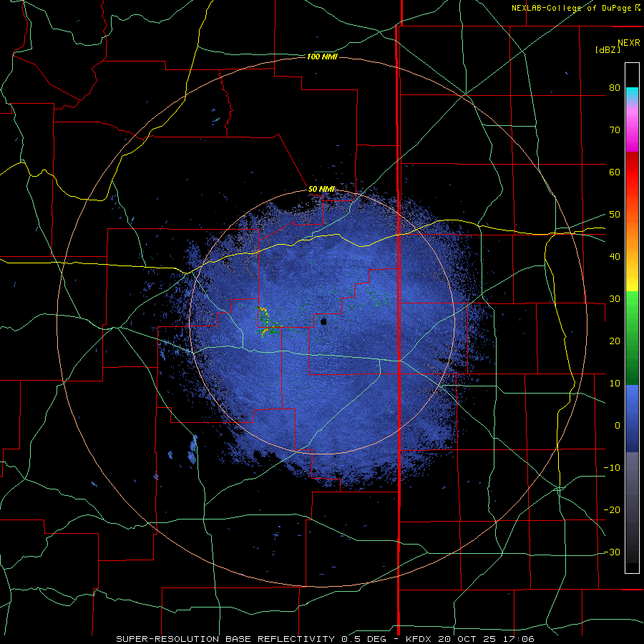This screenshot has width=644, height=644.
Task: Click the 40 dBZ scale label
Action: point(615,257)
